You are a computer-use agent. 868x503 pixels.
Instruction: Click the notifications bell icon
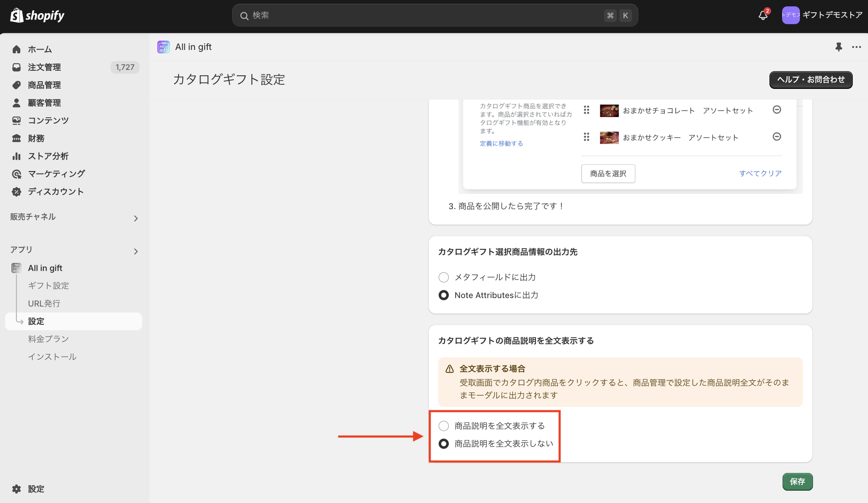[763, 16]
